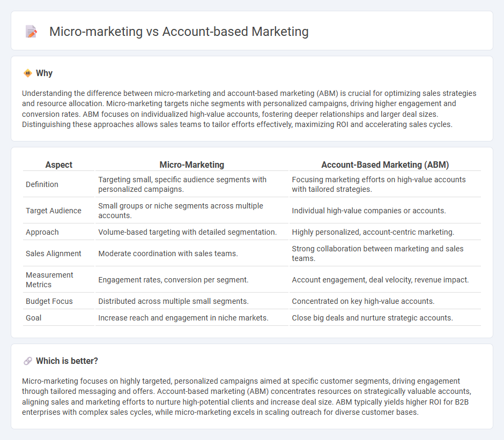
Task: Click the Target Audience row label
Action: [54, 211]
